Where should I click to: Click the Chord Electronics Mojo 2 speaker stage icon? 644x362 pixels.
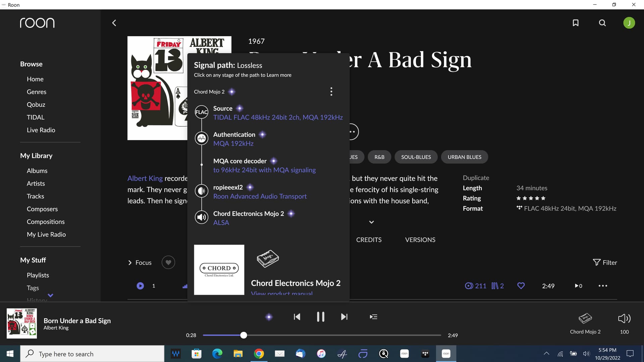202,217
